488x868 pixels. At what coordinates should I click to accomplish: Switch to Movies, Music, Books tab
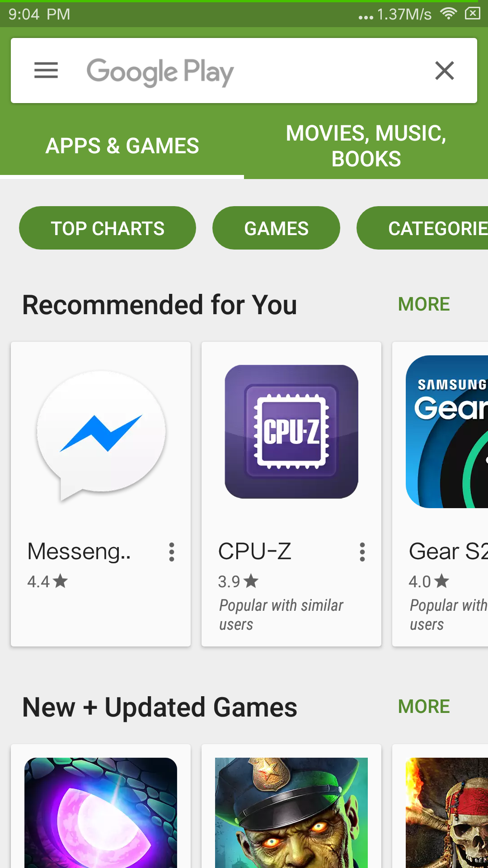pyautogui.click(x=366, y=146)
